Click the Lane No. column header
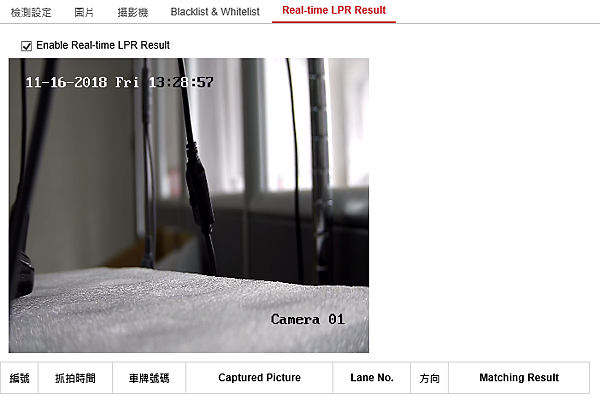Viewport: 600px width, 418px height. click(372, 378)
